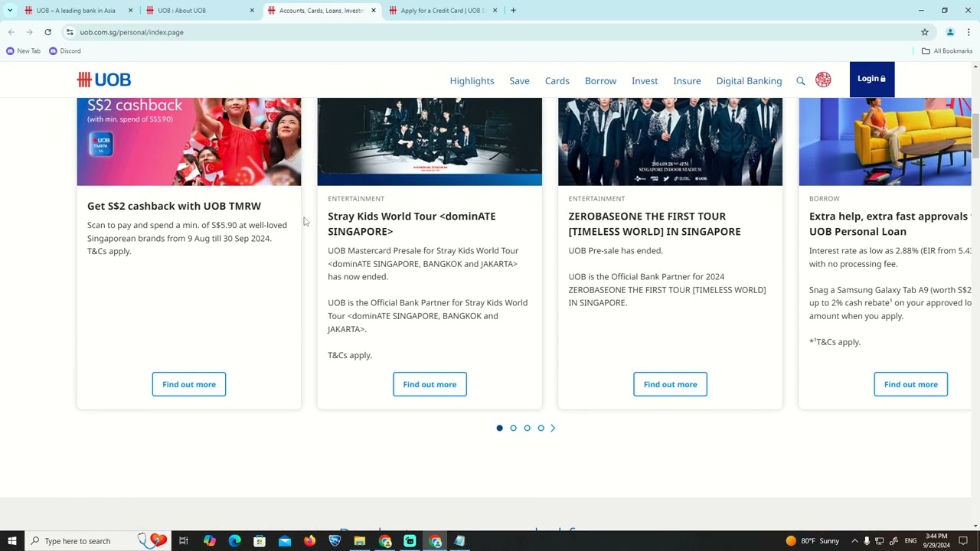The image size is (980, 551).
Task: Open the tab search dropdown arrow
Action: [10, 11]
